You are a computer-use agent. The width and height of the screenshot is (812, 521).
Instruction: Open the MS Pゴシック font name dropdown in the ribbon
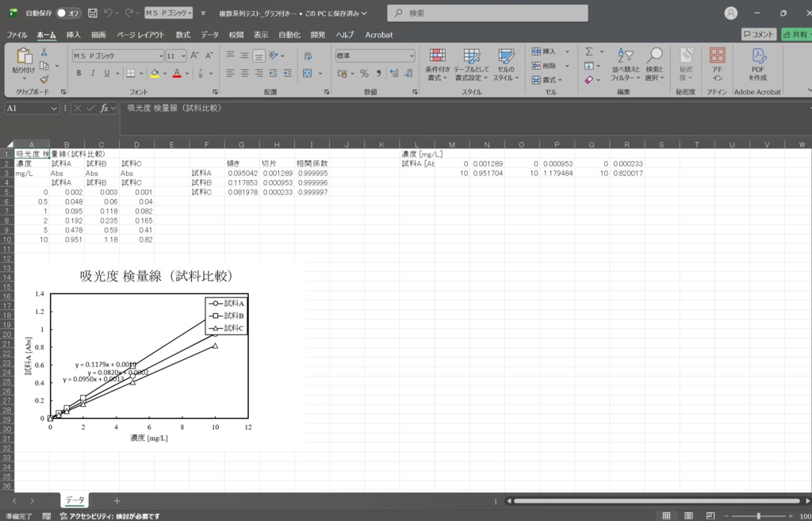coord(161,56)
